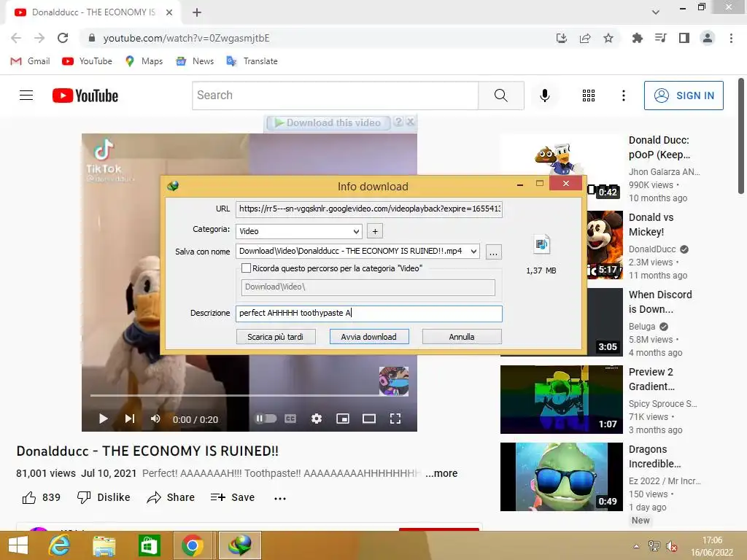Mute the video with speaker icon
This screenshot has width=747, height=560.
click(155, 419)
